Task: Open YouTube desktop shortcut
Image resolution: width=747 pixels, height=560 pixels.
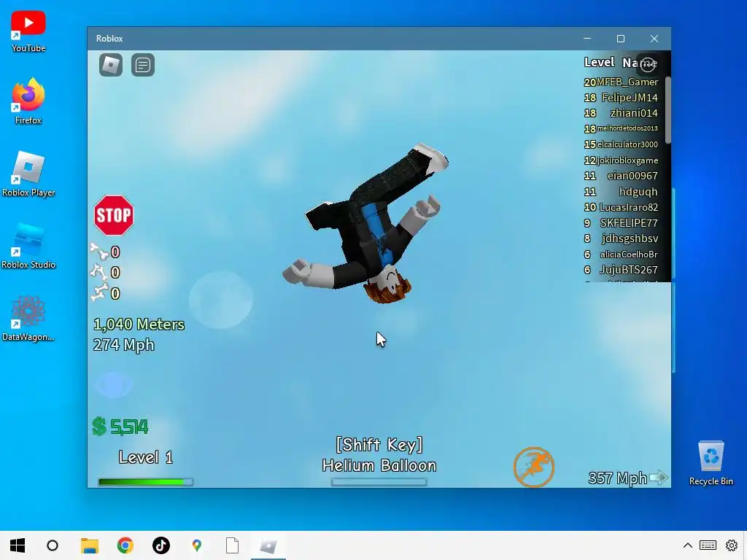Action: [x=28, y=31]
